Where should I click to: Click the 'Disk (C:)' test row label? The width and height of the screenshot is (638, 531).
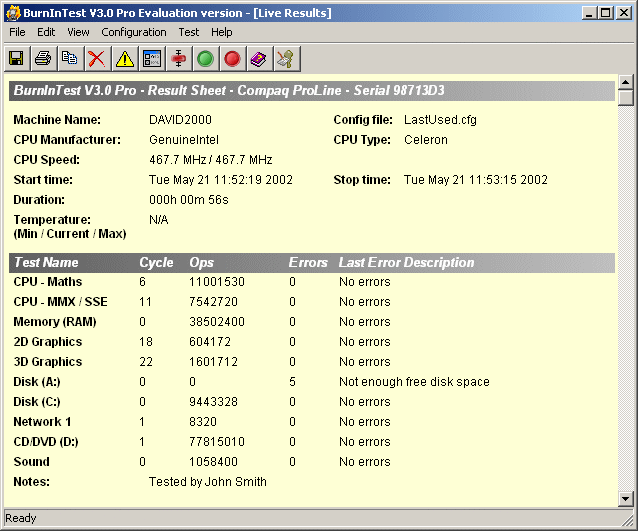37,402
